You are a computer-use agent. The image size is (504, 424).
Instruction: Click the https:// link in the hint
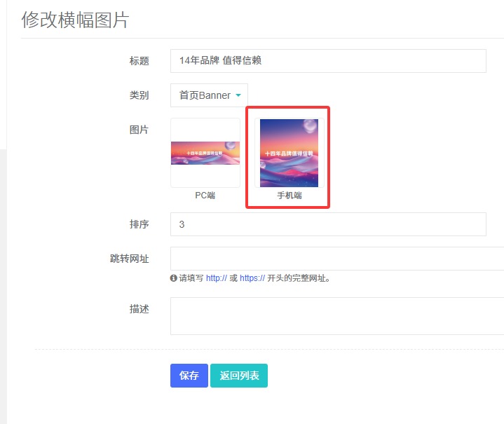[252, 278]
